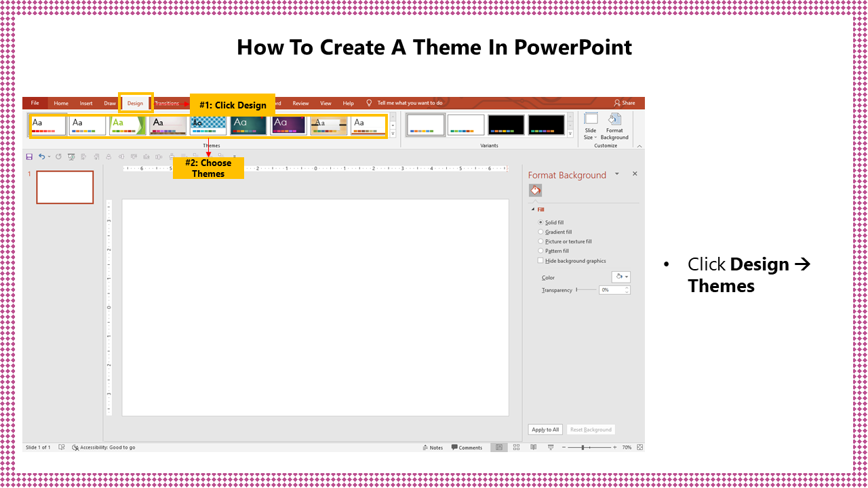Switch to Slide Sorter view icon
The height and width of the screenshot is (488, 868).
tap(516, 447)
